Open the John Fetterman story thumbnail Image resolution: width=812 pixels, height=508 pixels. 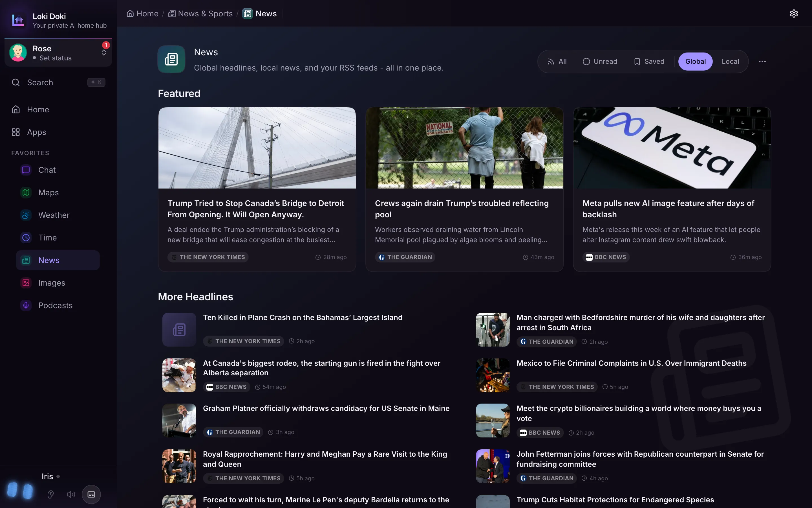(493, 466)
